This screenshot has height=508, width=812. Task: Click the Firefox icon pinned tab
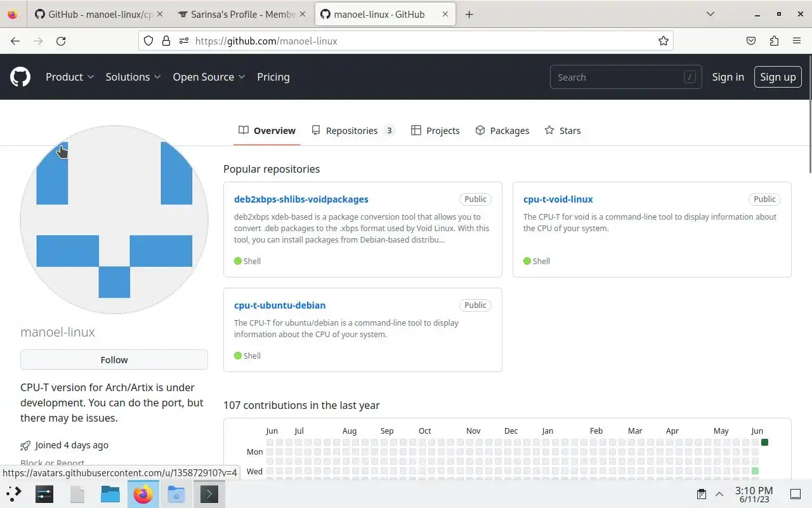pos(12,14)
